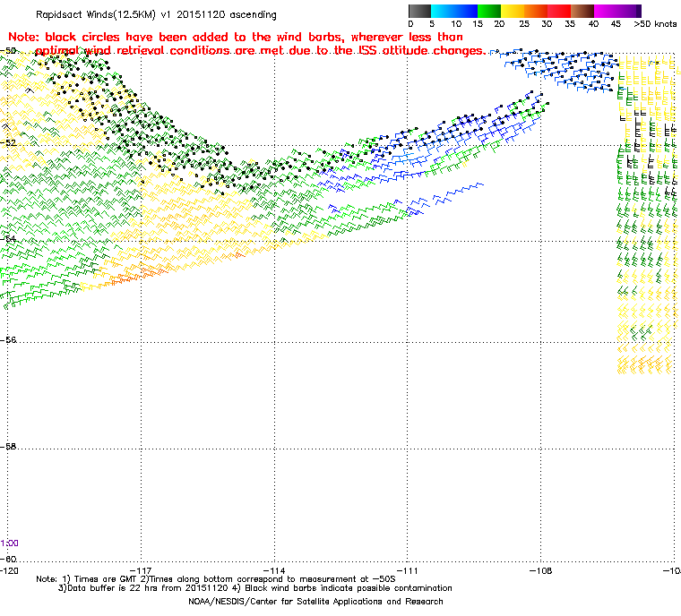
Task: Click the green 15-20 knots legend segment
Action: 489,11
